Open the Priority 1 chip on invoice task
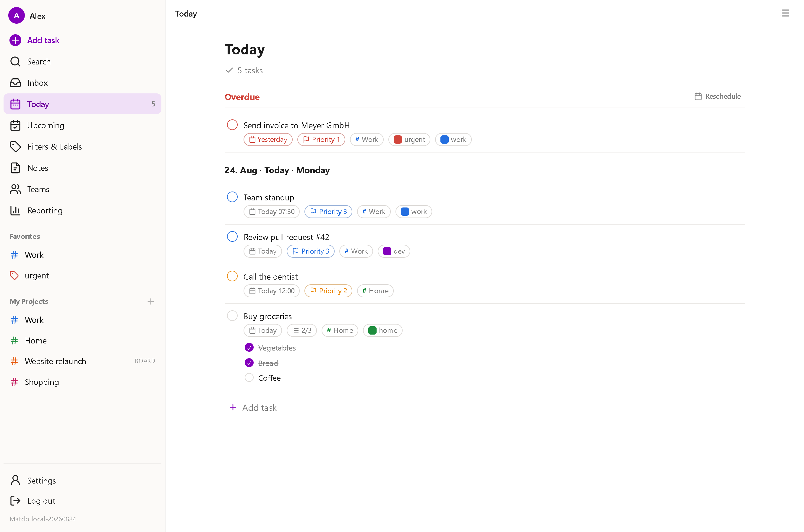 [x=321, y=140]
